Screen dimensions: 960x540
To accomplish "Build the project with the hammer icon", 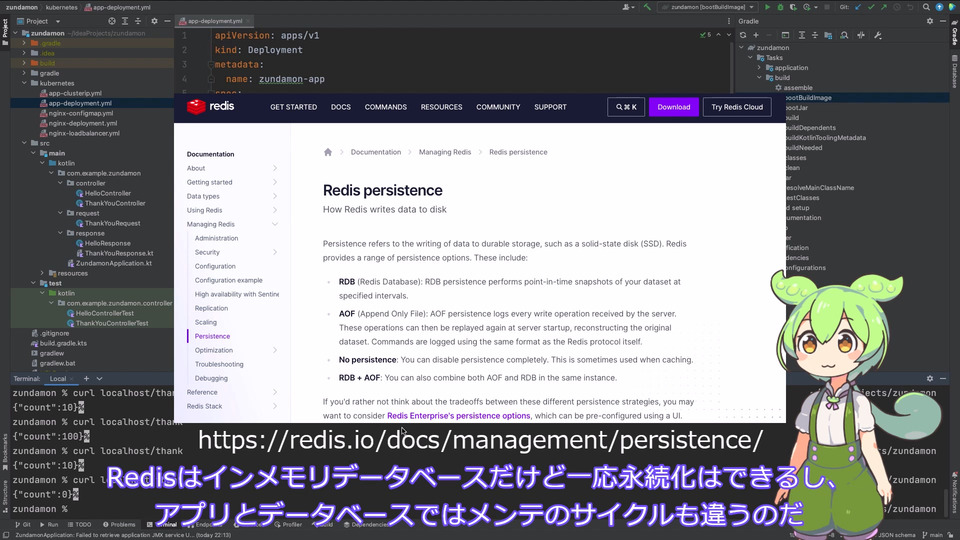I will [647, 7].
